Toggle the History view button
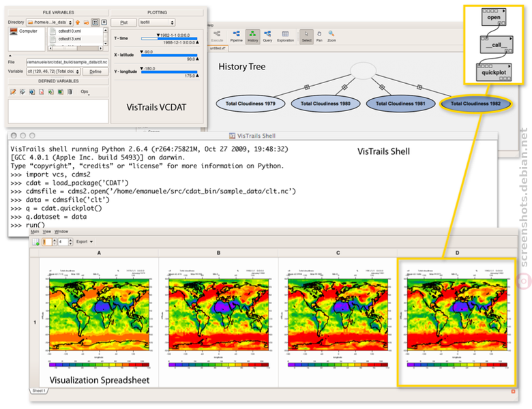532x409 pixels. click(x=252, y=36)
